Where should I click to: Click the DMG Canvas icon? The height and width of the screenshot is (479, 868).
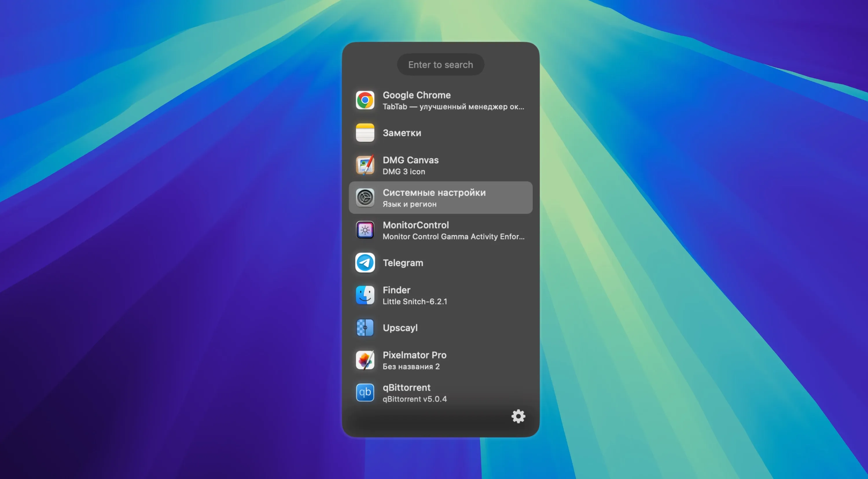[x=365, y=165]
